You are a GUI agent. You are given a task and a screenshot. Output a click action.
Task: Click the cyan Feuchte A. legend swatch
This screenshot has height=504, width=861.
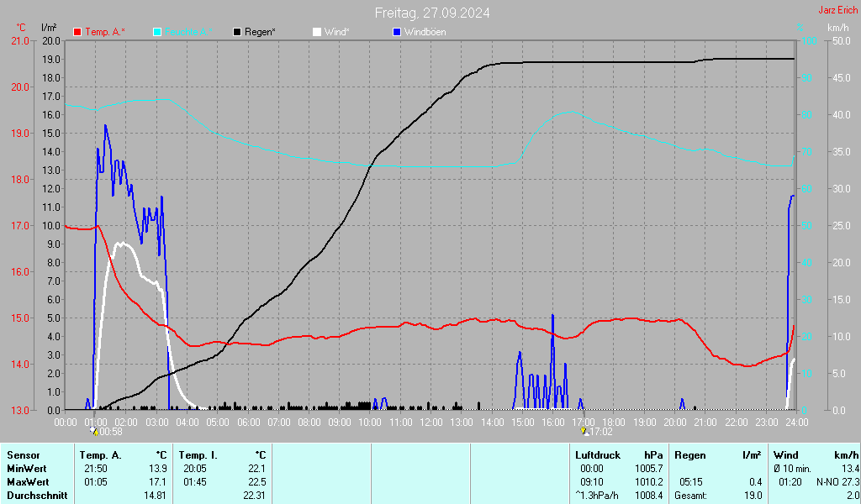pyautogui.click(x=157, y=33)
